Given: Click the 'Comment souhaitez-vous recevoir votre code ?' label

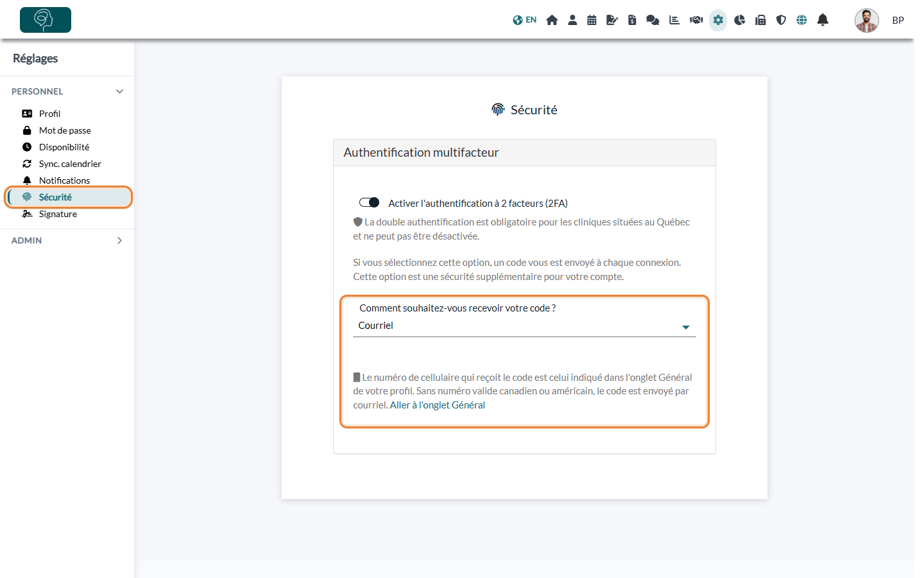Looking at the screenshot, I should point(458,308).
